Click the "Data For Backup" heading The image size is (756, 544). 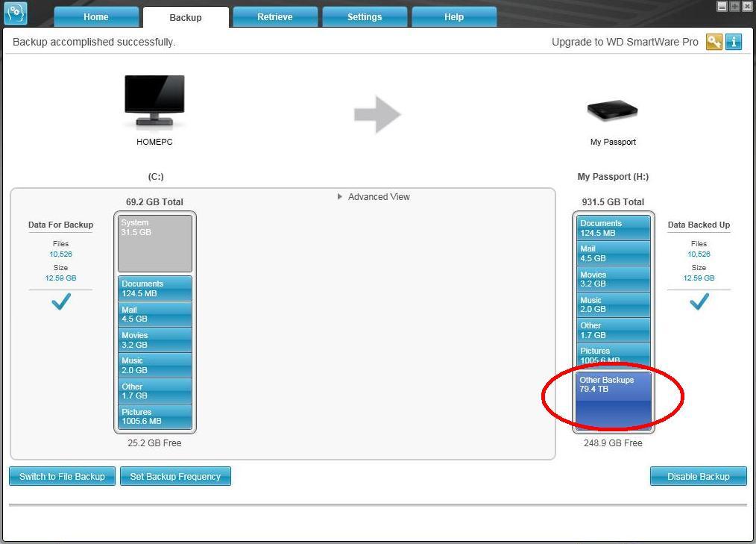click(x=60, y=225)
